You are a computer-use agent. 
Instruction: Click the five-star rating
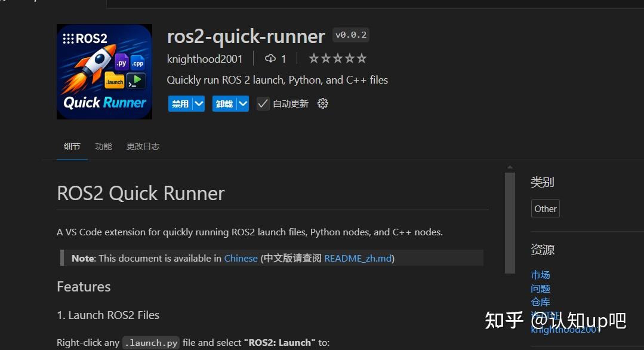(x=338, y=59)
